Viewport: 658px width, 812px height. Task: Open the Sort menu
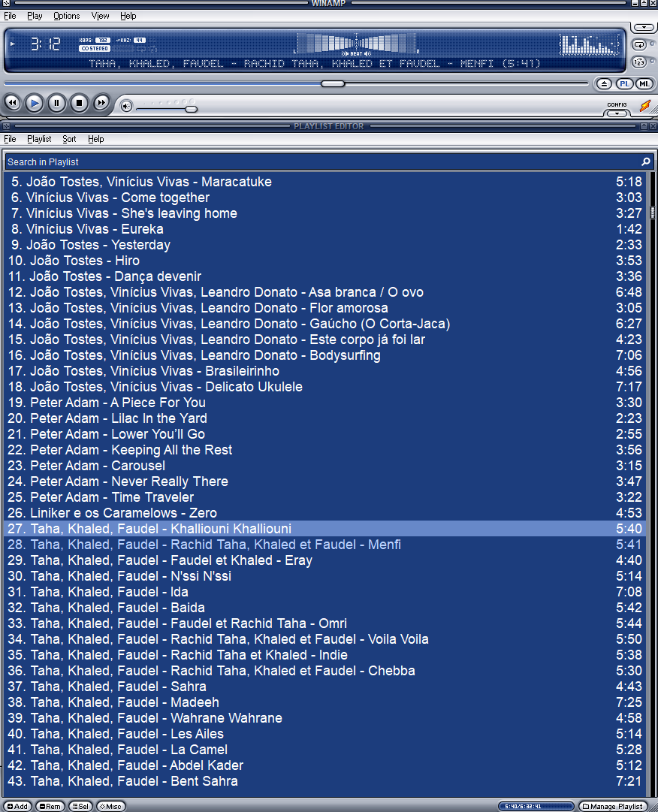(69, 139)
